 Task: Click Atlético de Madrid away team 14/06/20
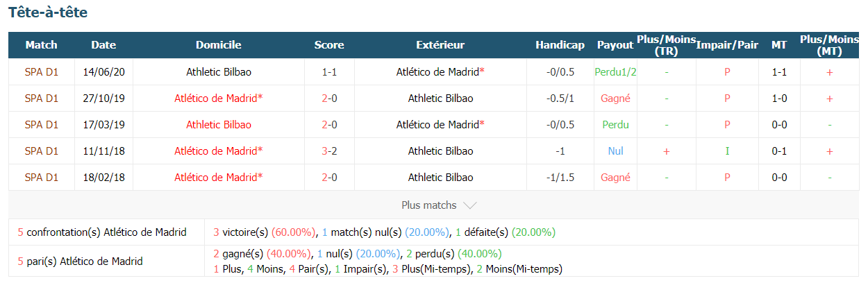pos(440,71)
